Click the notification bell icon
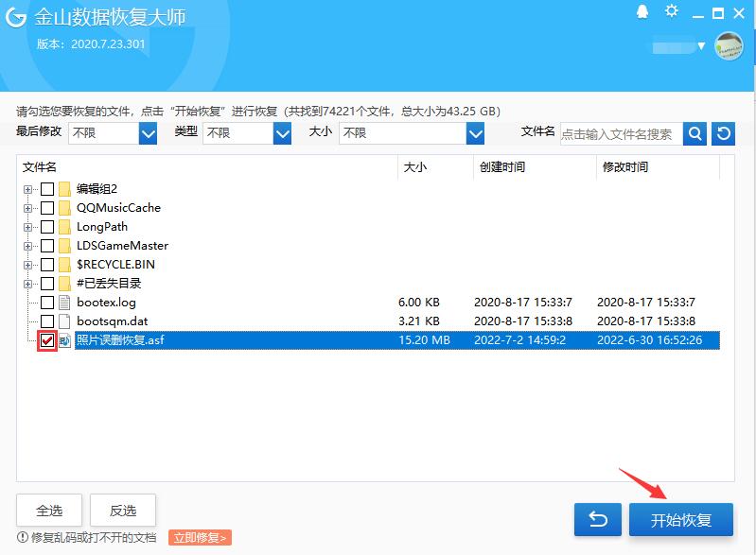The height and width of the screenshot is (555, 756). tap(642, 11)
